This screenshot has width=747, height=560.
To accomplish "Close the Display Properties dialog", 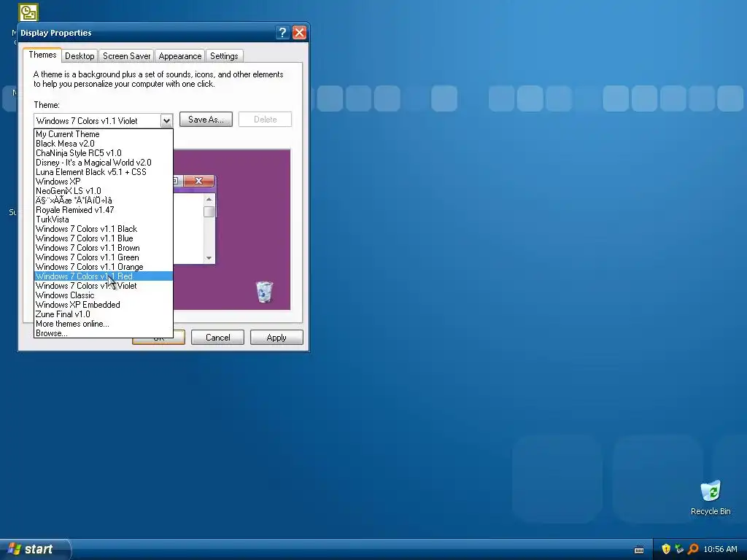I will 299,32.
